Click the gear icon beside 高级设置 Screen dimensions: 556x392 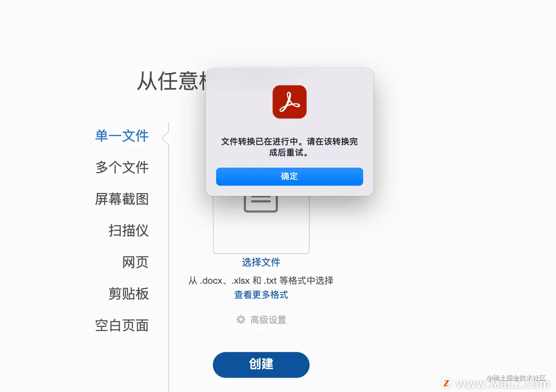(x=241, y=320)
